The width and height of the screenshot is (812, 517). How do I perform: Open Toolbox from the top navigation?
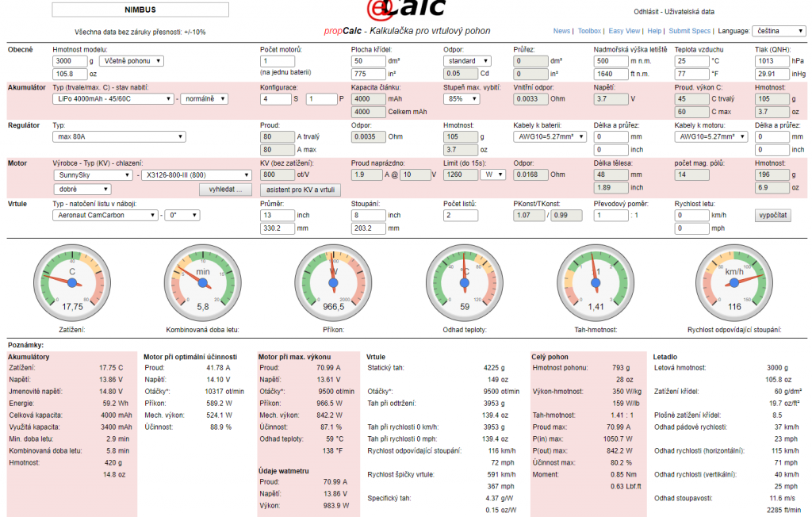[589, 31]
